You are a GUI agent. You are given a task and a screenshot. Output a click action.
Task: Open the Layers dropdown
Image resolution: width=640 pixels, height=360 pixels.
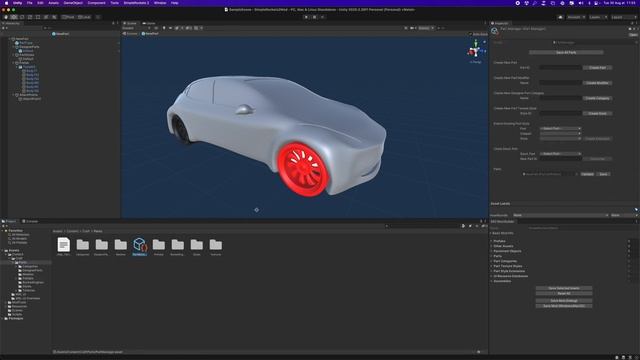pyautogui.click(x=598, y=17)
